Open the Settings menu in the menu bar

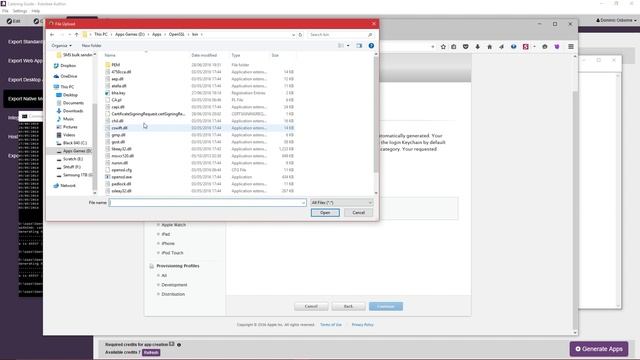[20, 11]
